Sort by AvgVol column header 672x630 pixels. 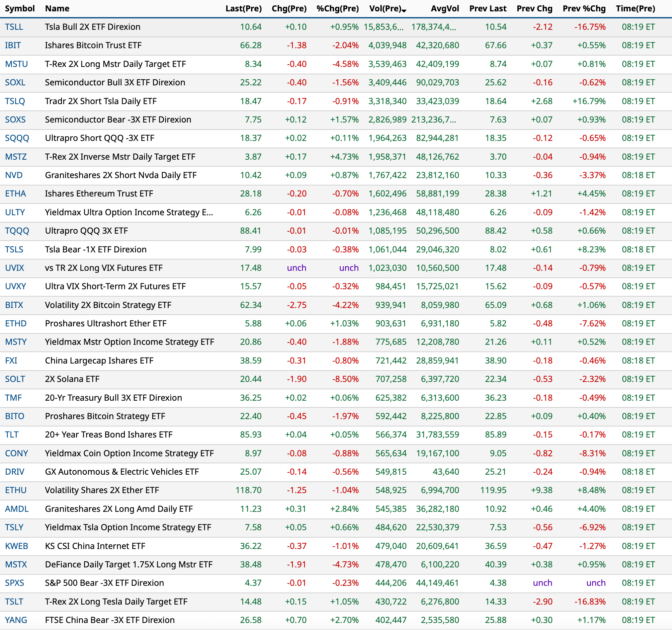444,9
